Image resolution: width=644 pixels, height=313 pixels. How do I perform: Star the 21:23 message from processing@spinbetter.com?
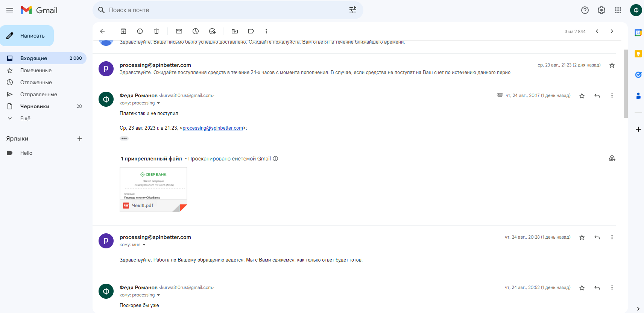coord(612,65)
